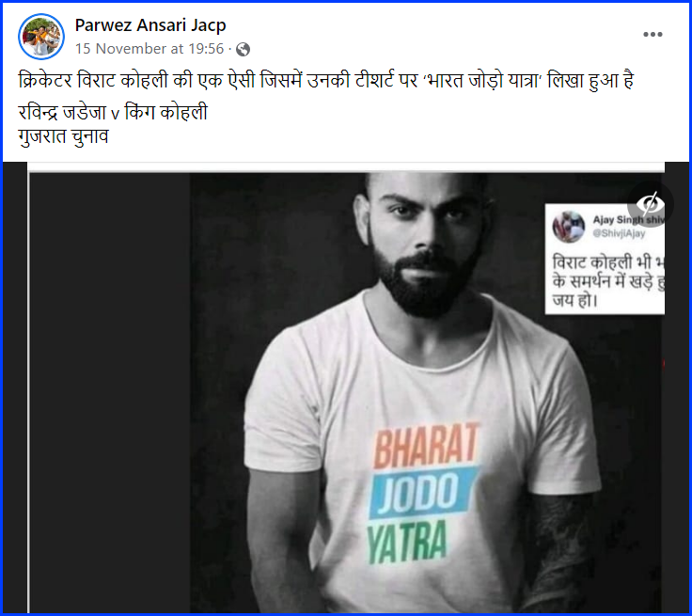The image size is (692, 616).
Task: Open Parwez Ansari Jacp's profile picture
Action: click(41, 37)
